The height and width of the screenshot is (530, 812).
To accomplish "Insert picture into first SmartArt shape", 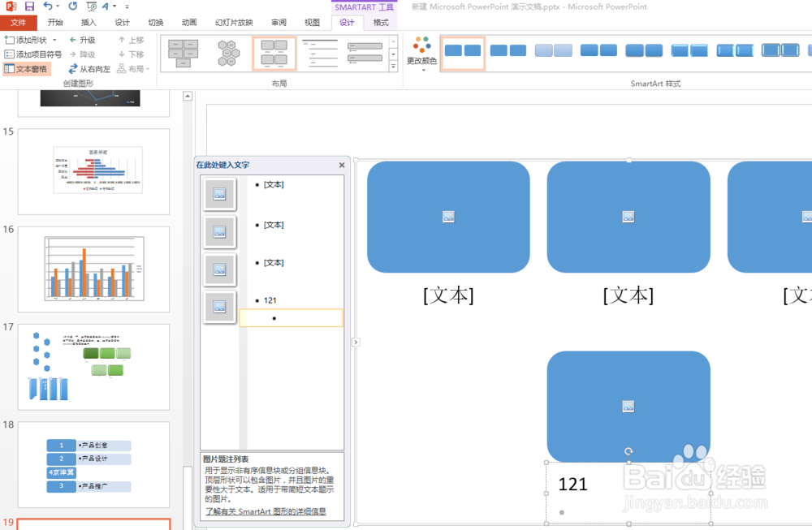I will point(448,217).
